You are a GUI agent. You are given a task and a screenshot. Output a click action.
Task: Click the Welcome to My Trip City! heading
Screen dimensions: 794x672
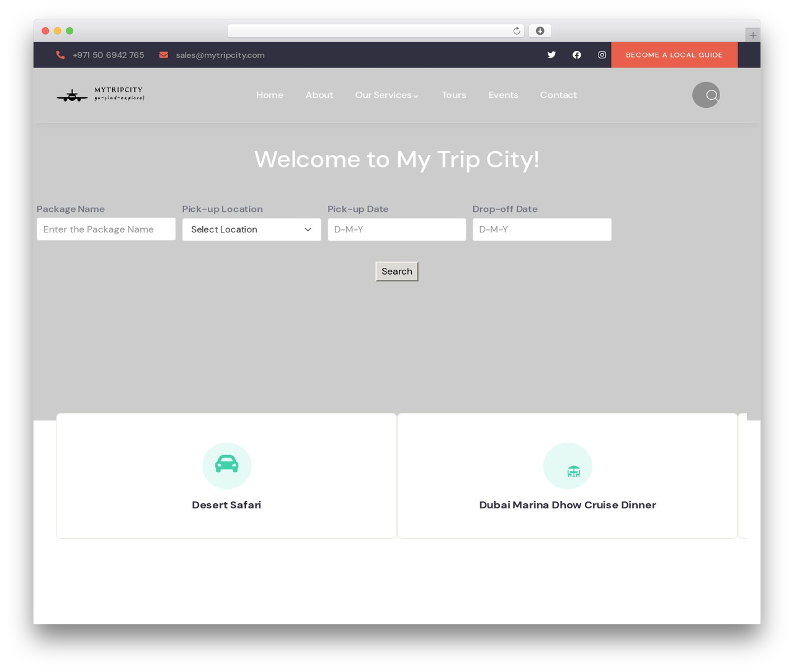[x=397, y=159]
